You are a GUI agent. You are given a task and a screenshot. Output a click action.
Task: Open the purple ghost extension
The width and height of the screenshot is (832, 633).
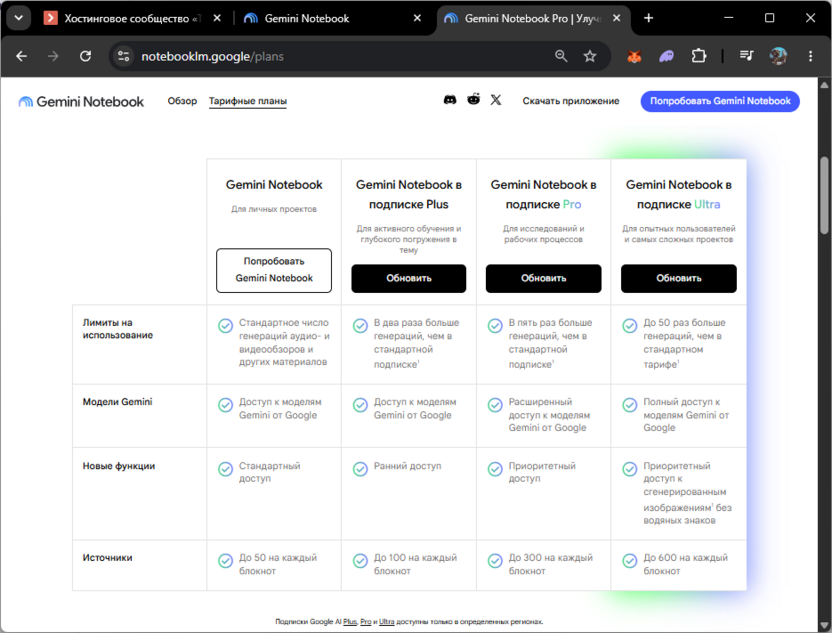point(666,56)
